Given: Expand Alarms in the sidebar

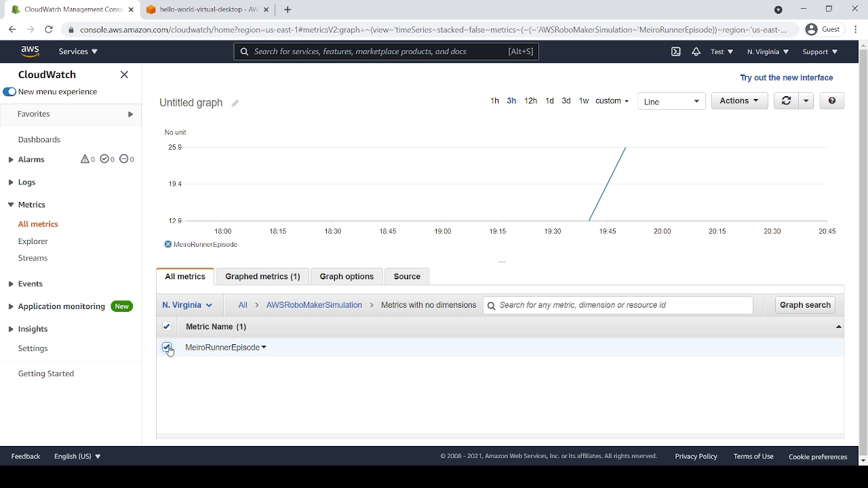Looking at the screenshot, I should (11, 160).
